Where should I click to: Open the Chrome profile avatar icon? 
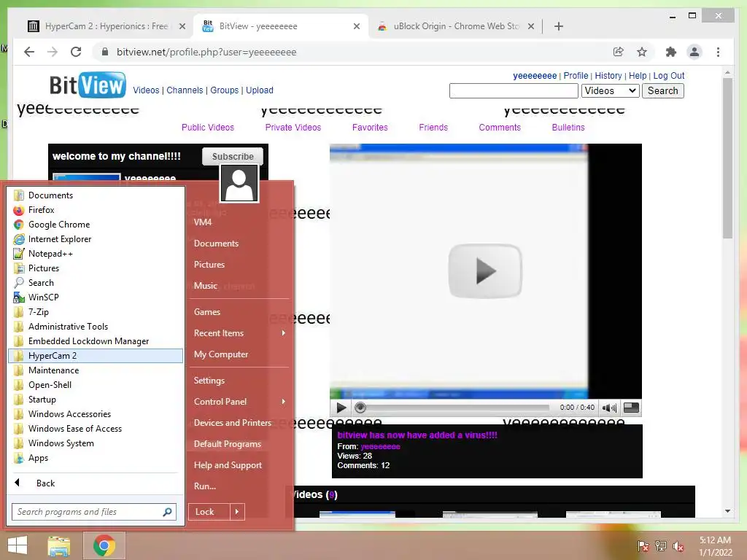click(694, 52)
